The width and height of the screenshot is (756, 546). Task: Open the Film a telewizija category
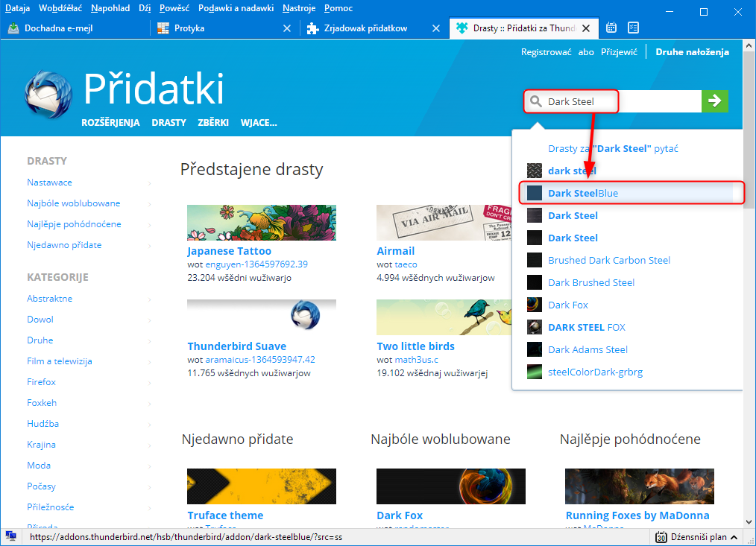click(60, 361)
